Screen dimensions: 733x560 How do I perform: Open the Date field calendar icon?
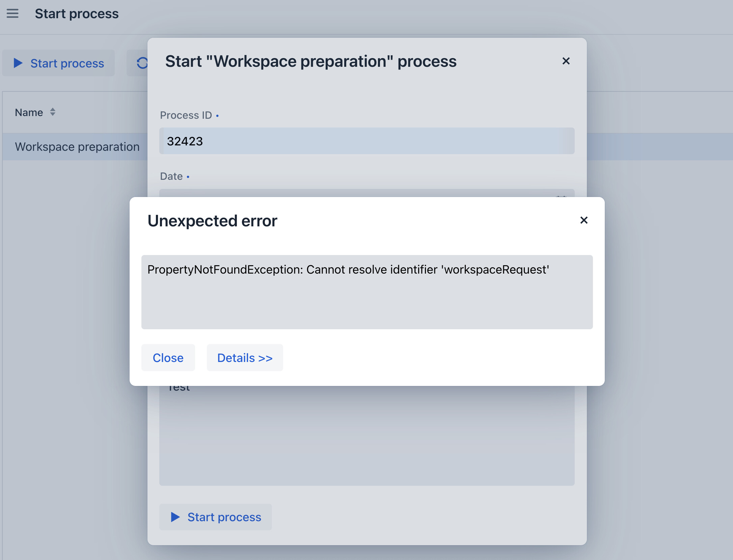(x=561, y=196)
